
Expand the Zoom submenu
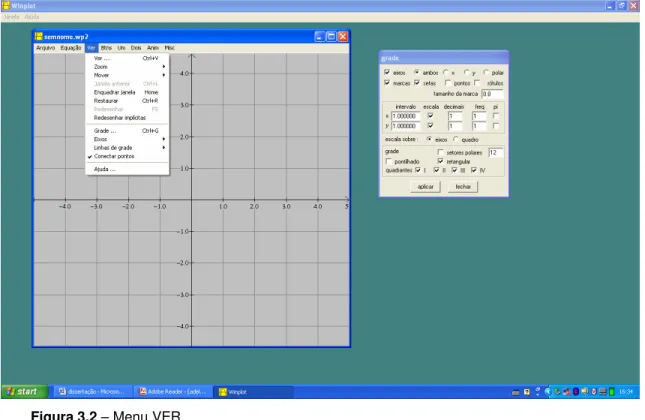[x=127, y=67]
